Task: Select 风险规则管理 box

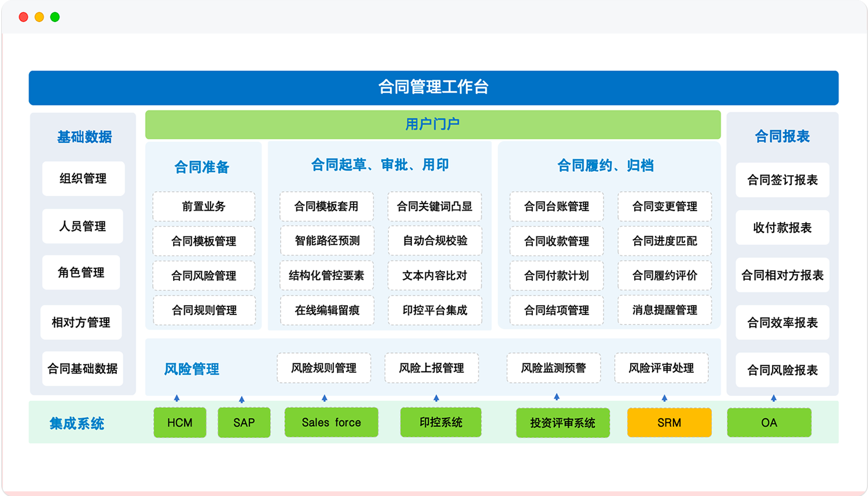Action: [324, 368]
